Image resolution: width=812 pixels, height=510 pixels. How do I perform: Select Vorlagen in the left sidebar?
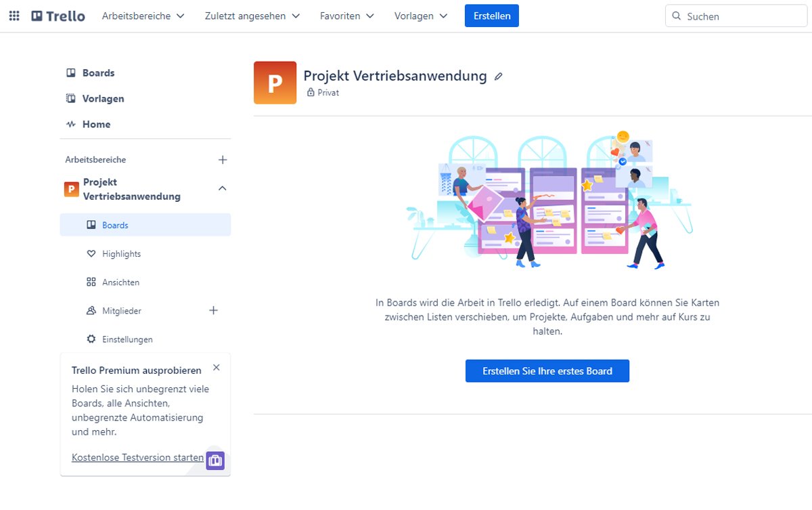[x=103, y=98]
